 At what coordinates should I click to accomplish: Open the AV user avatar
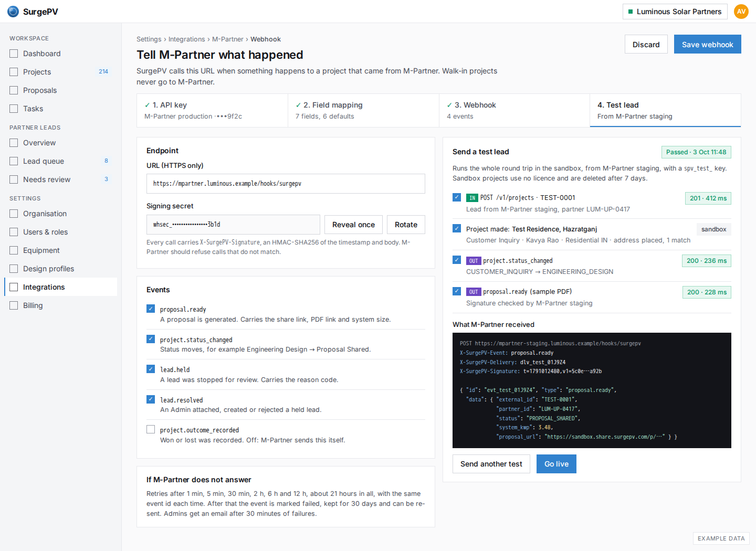point(741,12)
